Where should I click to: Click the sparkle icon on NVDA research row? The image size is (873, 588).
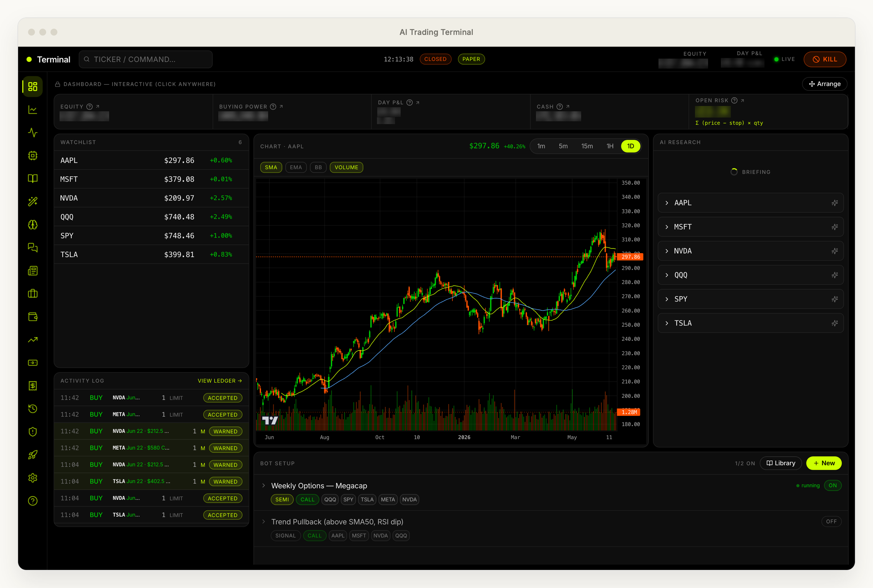(x=834, y=251)
